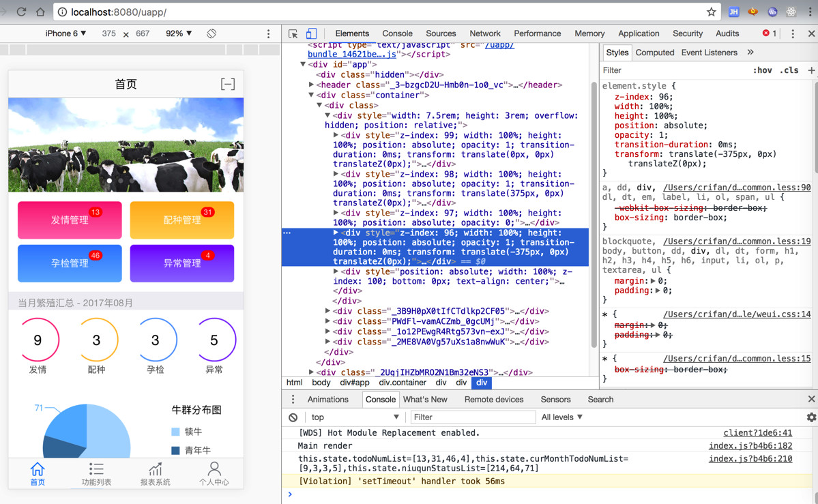Rotate the device viewport orientation
This screenshot has height=504, width=818.
tap(211, 33)
